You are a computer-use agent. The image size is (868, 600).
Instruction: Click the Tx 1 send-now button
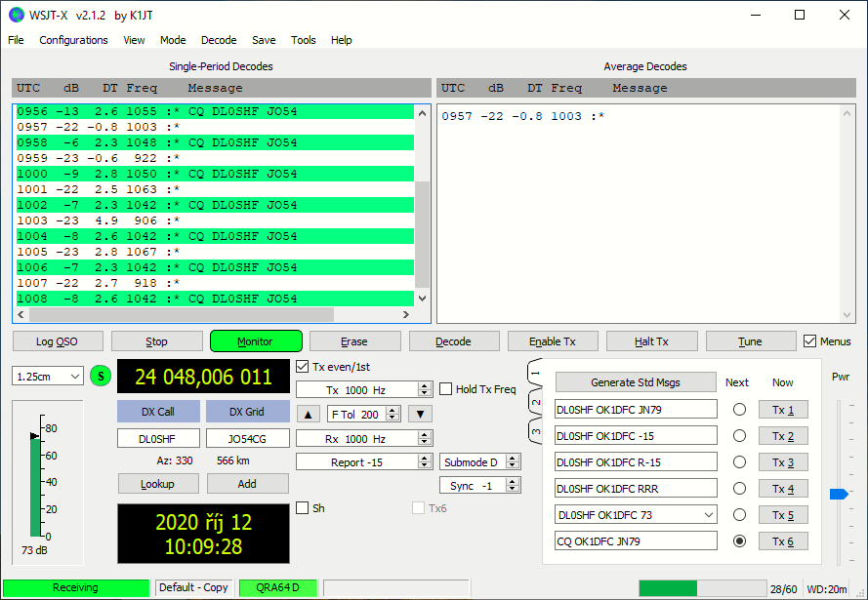[783, 410]
